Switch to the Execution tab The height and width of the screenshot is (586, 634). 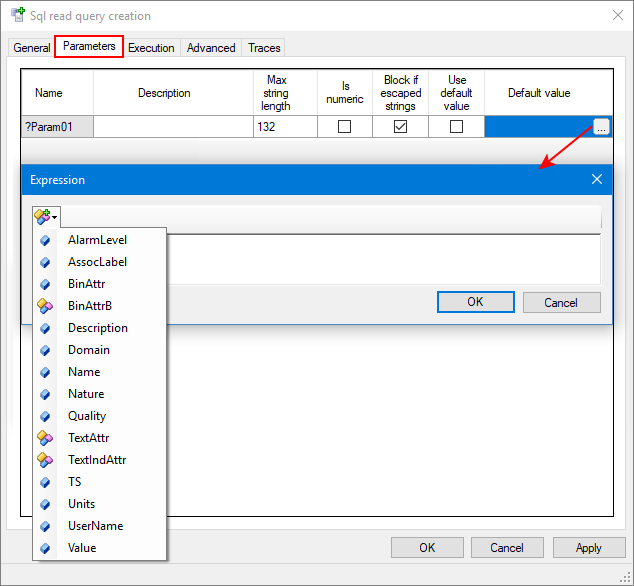(151, 47)
